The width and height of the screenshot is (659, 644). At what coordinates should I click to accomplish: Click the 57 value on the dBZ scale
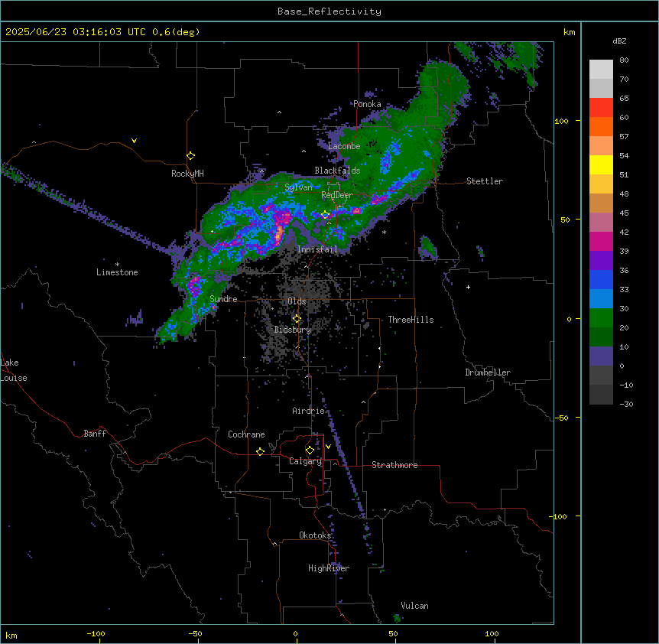point(624,137)
